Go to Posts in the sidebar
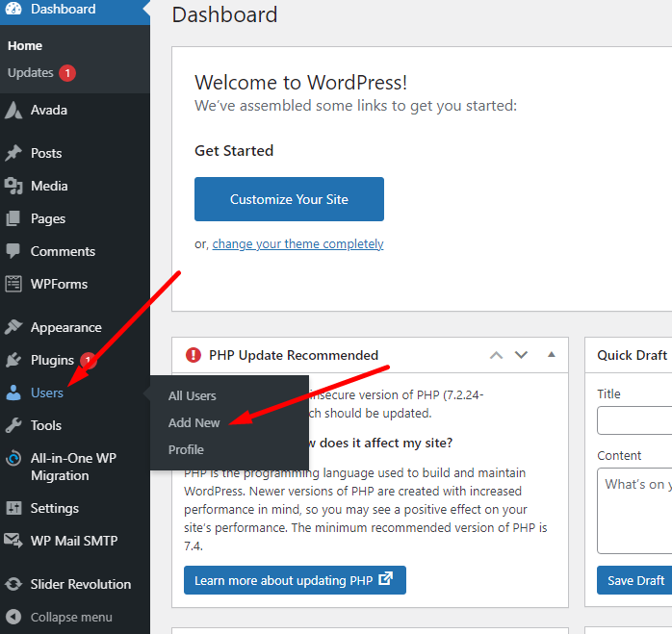672x634 pixels. pos(46,153)
